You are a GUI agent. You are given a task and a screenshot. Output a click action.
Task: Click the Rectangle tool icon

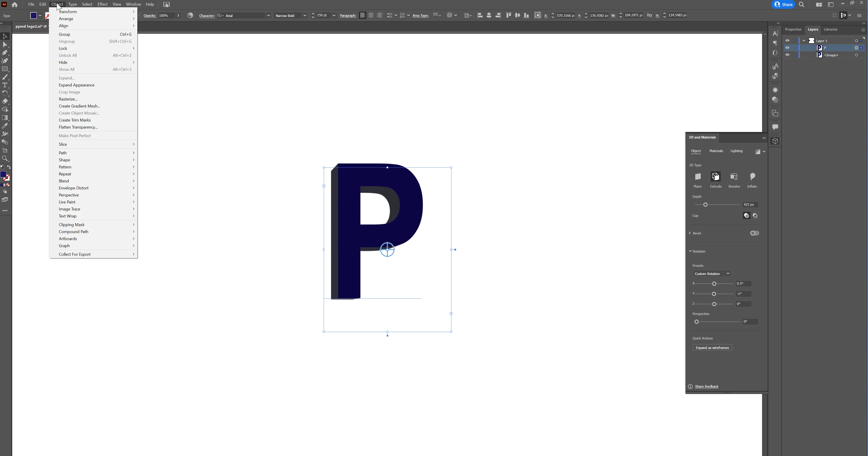click(x=5, y=69)
